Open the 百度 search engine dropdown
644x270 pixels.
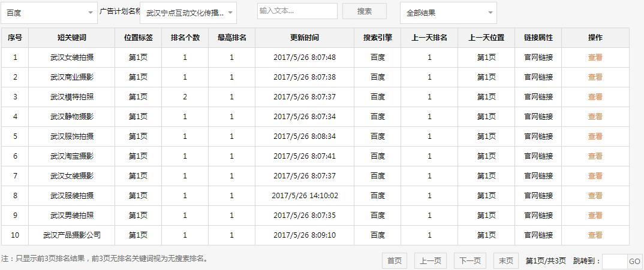(49, 13)
